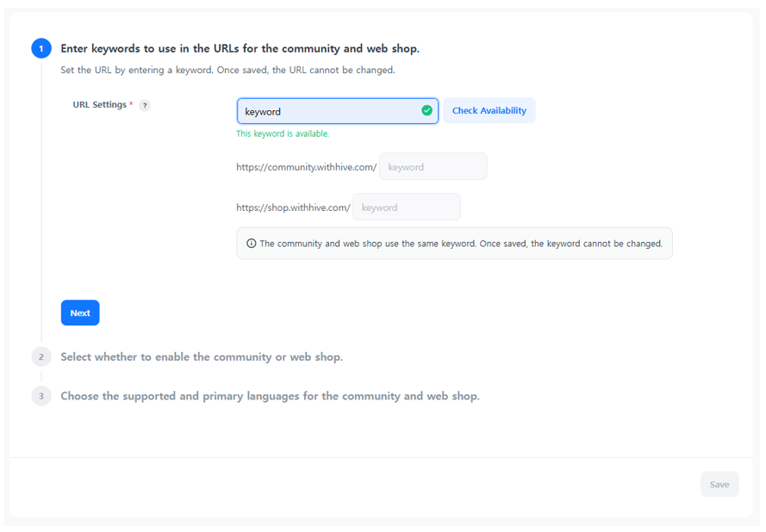Click the step 2 number circle
This screenshot has width=766, height=532.
[x=41, y=356]
